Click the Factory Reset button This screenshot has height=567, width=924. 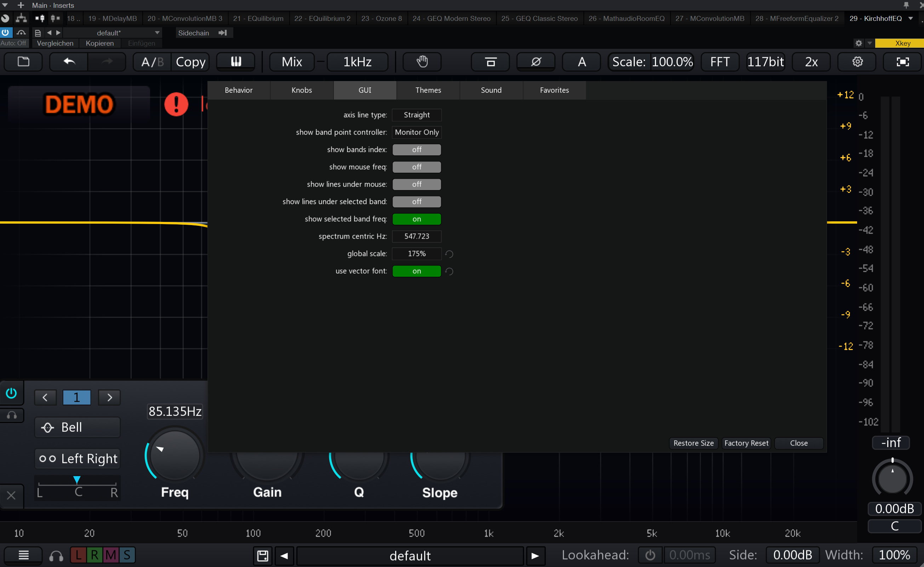coord(746,443)
